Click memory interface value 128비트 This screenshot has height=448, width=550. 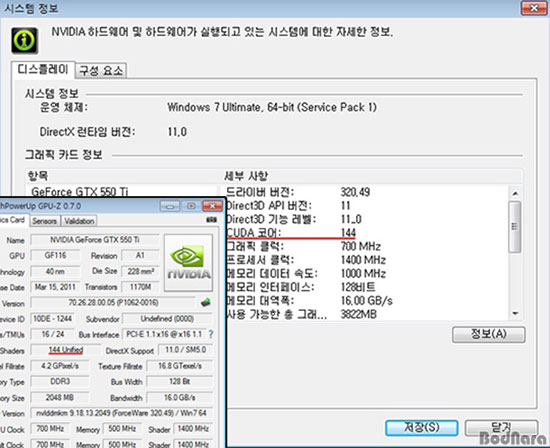pos(358,287)
